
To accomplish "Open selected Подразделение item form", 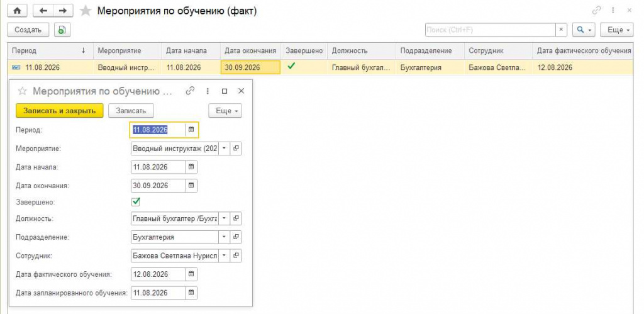I will click(236, 237).
